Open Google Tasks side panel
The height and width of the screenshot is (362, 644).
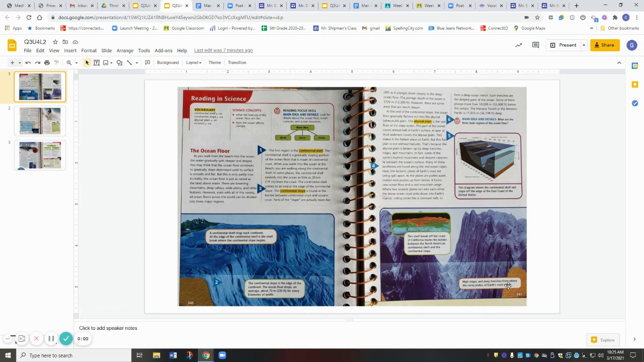[x=635, y=103]
